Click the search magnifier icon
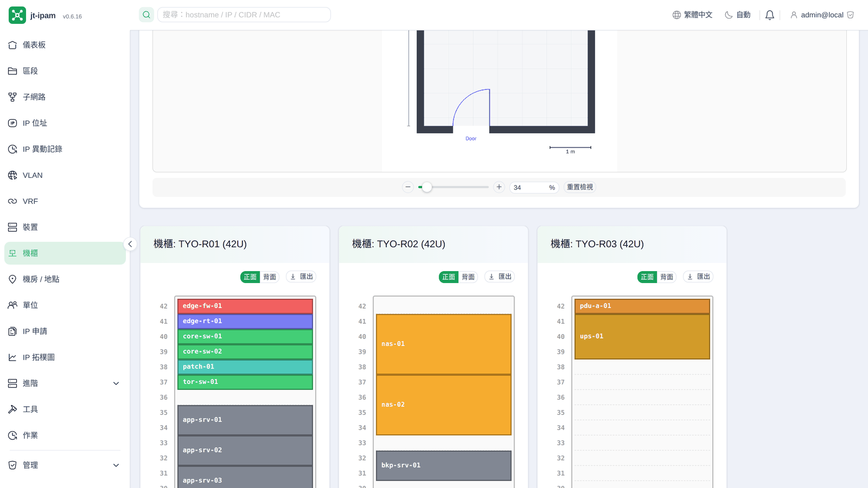Image resolution: width=868 pixels, height=488 pixels. pos(146,15)
